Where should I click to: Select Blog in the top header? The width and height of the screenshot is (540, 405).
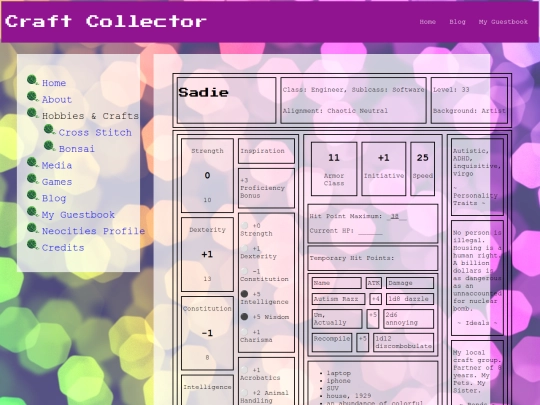(x=457, y=22)
